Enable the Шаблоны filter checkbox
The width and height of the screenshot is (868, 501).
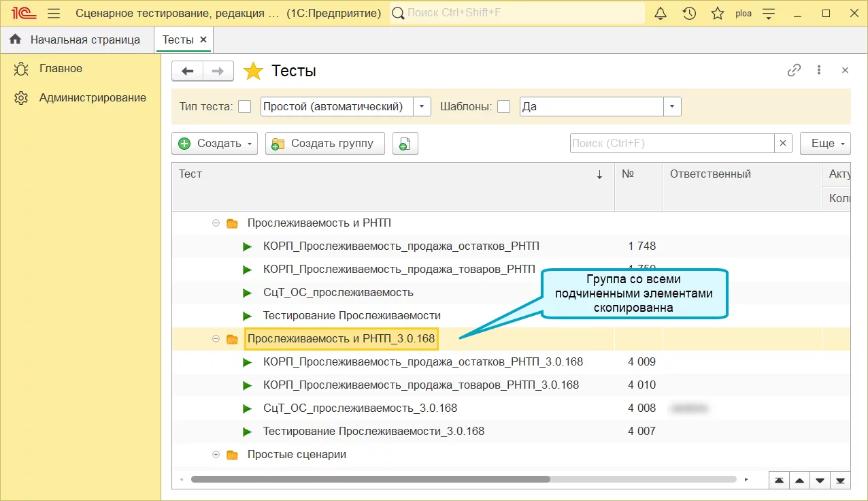(504, 107)
